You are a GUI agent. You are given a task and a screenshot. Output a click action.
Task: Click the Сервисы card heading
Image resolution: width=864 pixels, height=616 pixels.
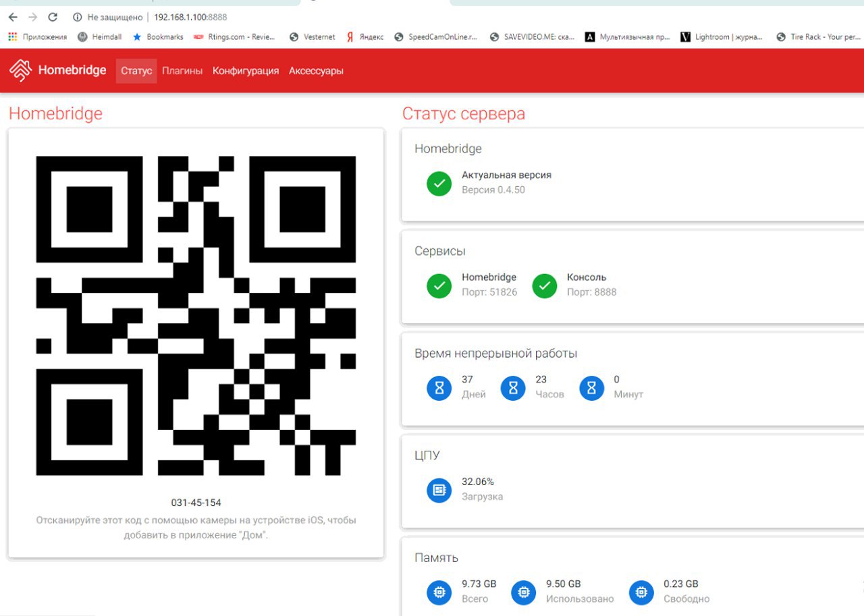click(x=440, y=251)
